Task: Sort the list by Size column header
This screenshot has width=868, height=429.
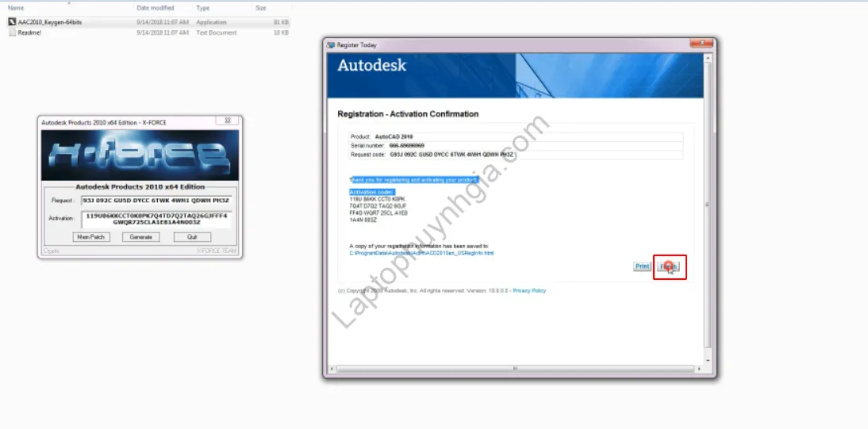Action: [x=260, y=8]
